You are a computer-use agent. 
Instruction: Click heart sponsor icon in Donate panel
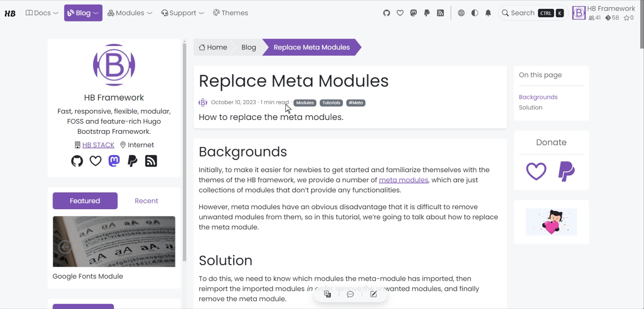[536, 171]
